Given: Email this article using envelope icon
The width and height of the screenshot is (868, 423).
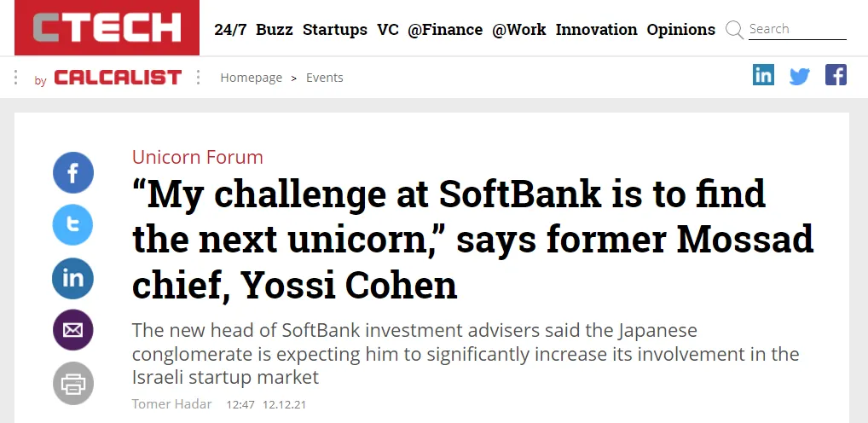Looking at the screenshot, I should (x=73, y=330).
